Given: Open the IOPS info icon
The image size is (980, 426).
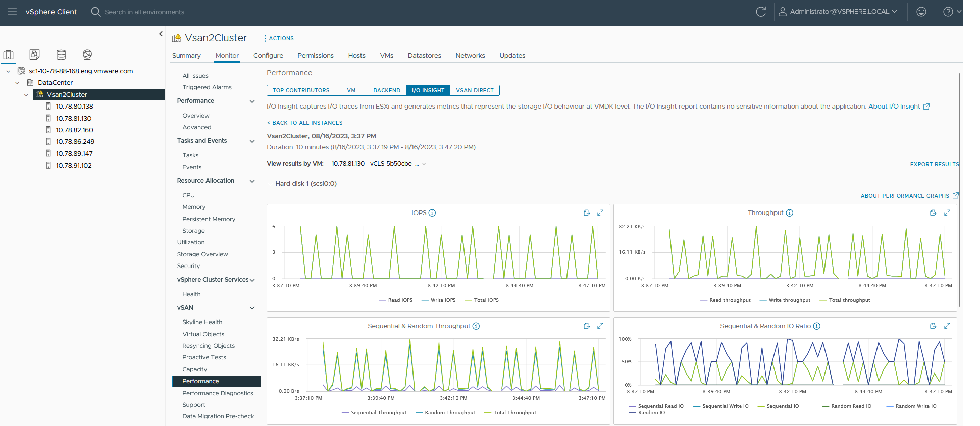Looking at the screenshot, I should 432,213.
